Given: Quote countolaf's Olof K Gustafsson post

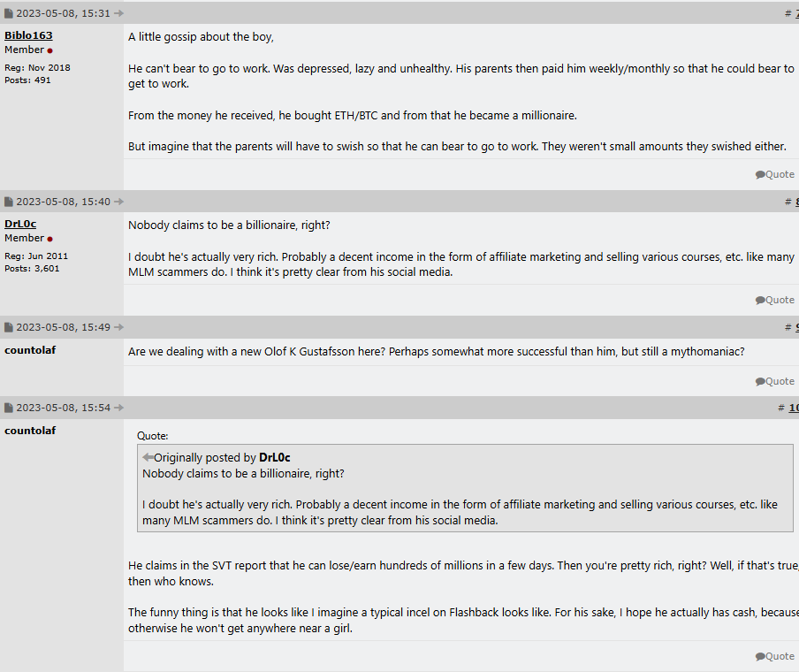Looking at the screenshot, I should (774, 382).
